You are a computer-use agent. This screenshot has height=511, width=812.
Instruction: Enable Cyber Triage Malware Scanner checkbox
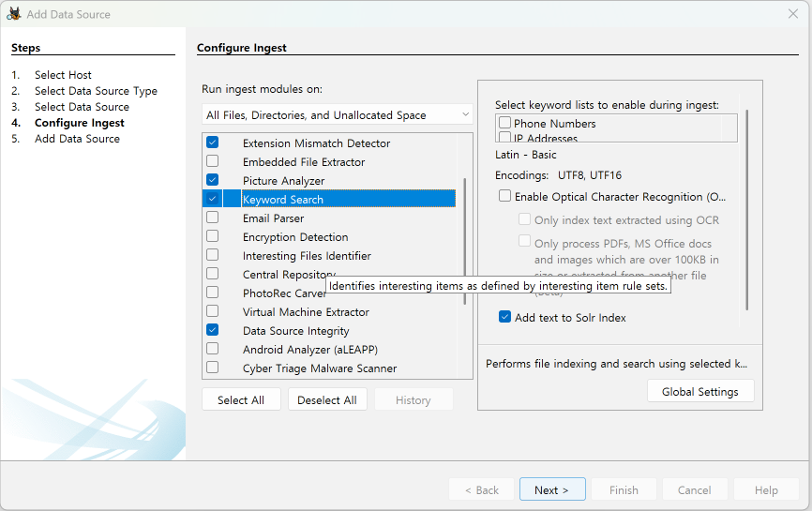(x=212, y=368)
